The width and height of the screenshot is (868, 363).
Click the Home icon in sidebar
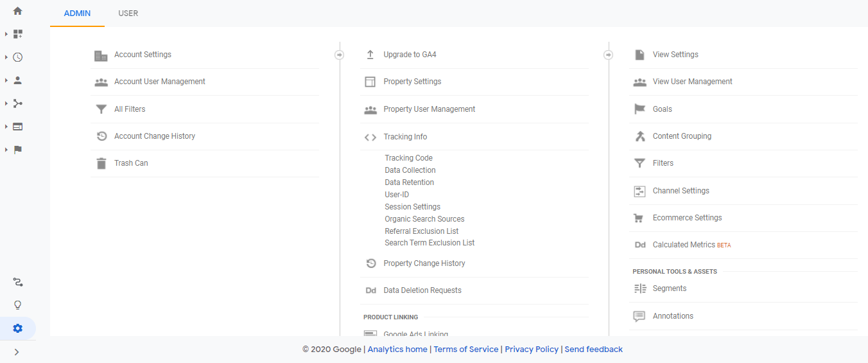pos(17,11)
